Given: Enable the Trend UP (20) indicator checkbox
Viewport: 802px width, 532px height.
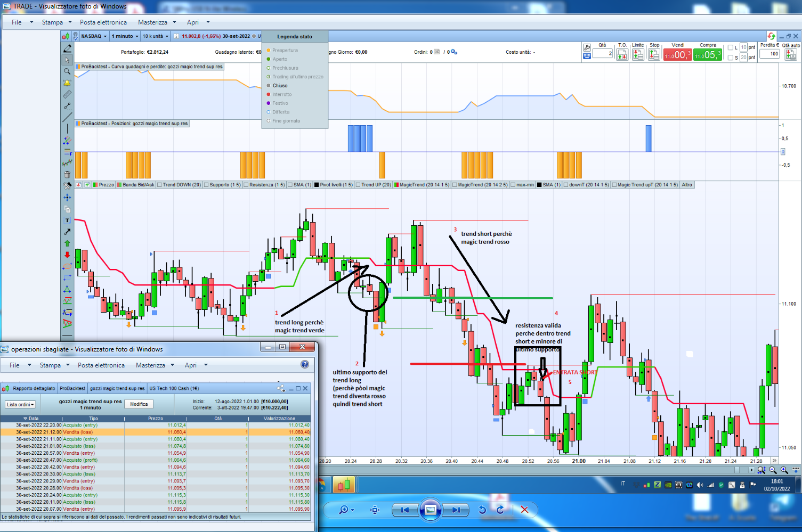Looking at the screenshot, I should click(359, 185).
